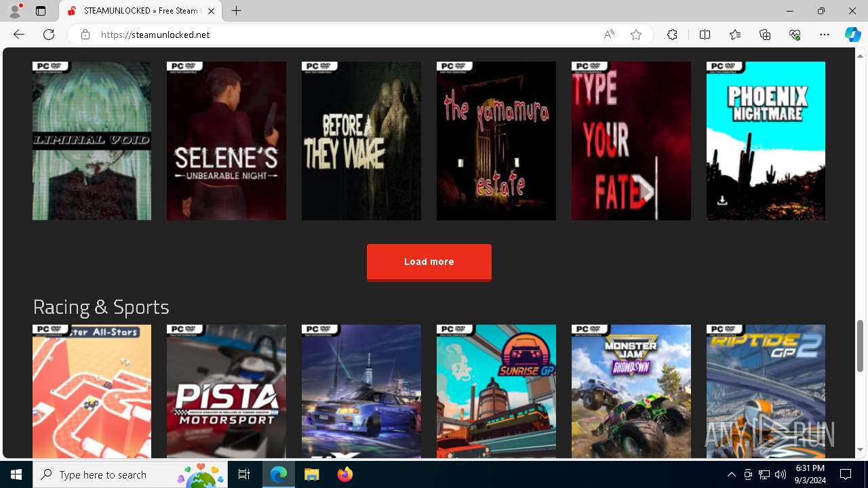Open Collections panel
The width and height of the screenshot is (868, 488).
[765, 35]
